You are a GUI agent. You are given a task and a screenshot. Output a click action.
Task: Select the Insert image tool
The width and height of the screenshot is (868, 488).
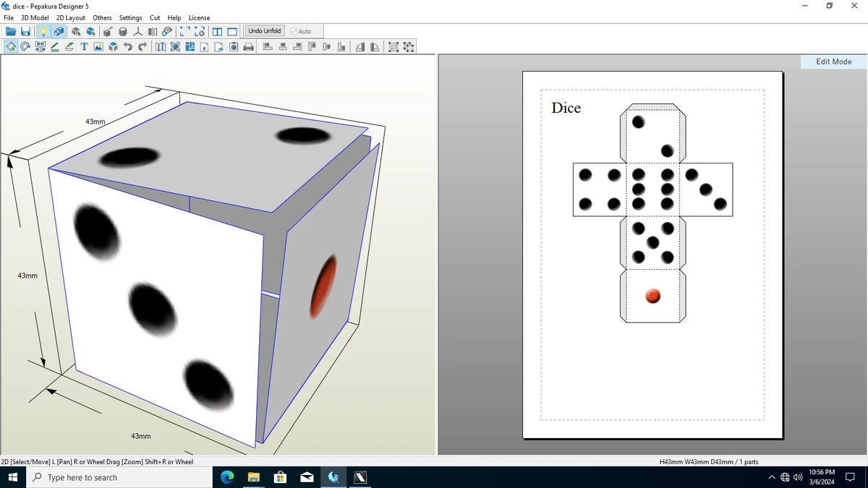coord(98,47)
